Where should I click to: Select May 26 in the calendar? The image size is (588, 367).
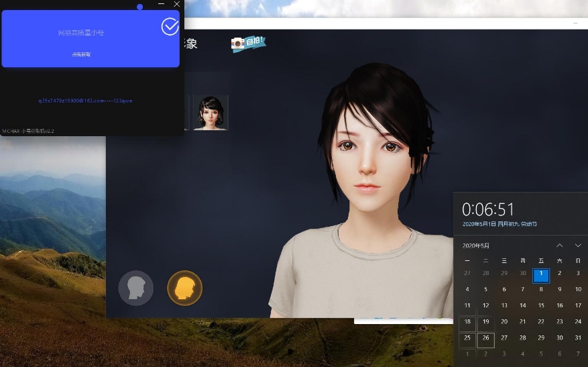486,338
